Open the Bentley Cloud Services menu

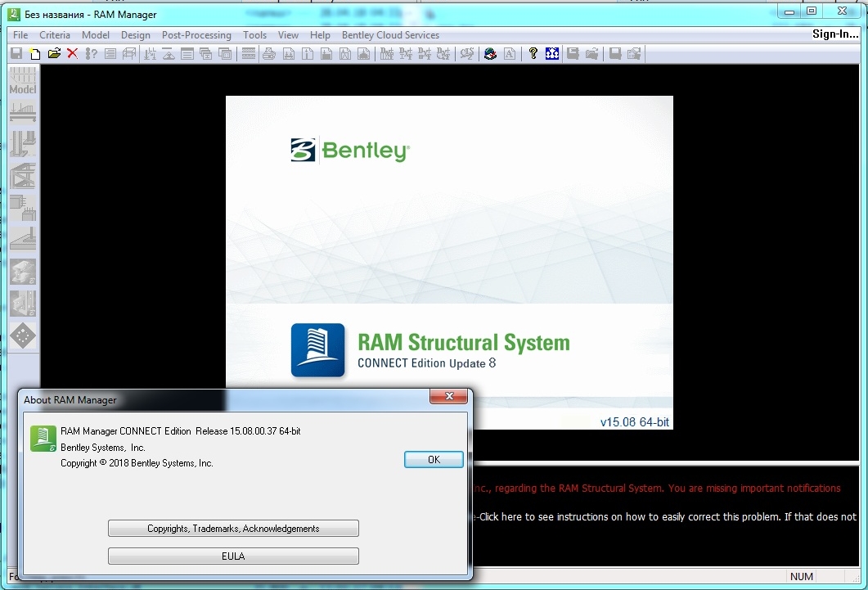pos(390,35)
